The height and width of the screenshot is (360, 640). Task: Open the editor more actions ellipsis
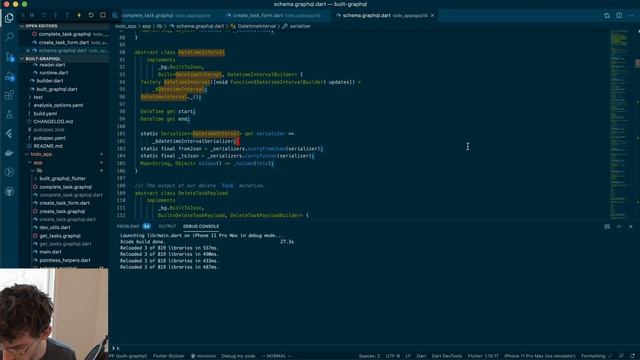631,15
